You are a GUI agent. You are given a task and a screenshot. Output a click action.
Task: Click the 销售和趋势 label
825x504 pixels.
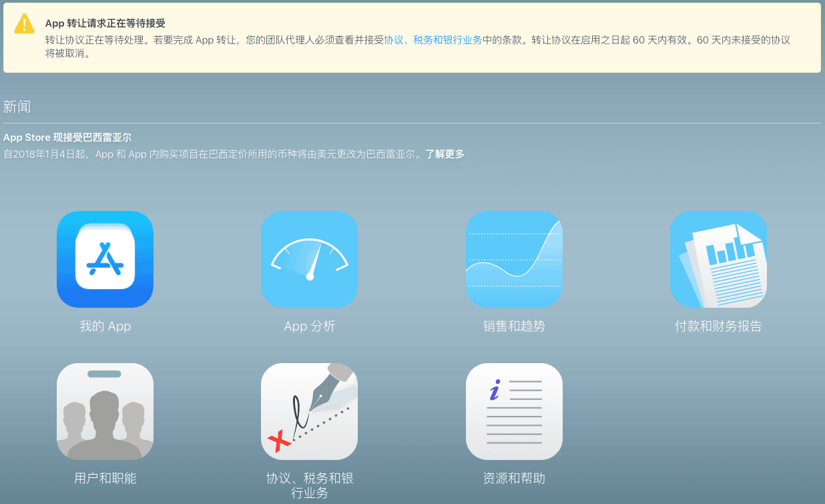tap(514, 326)
